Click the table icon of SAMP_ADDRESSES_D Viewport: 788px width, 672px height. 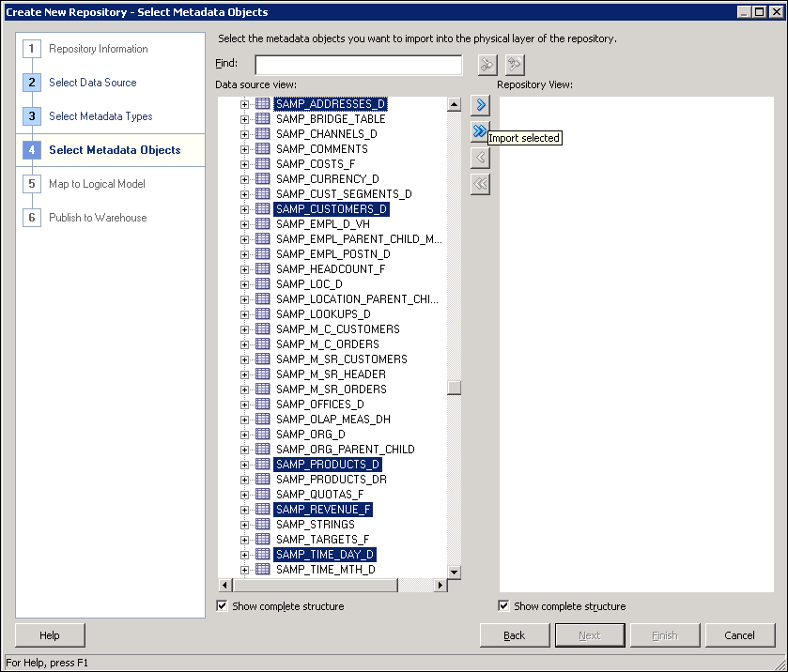tap(262, 103)
